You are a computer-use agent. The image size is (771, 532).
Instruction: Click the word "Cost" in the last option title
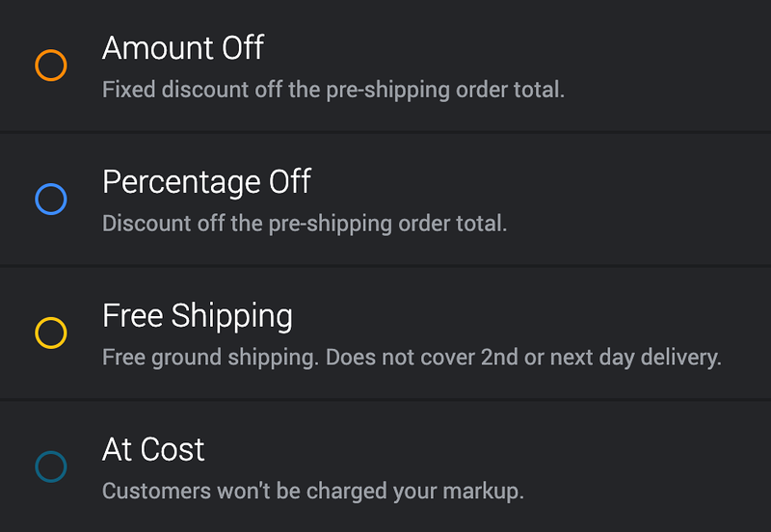pos(173,449)
